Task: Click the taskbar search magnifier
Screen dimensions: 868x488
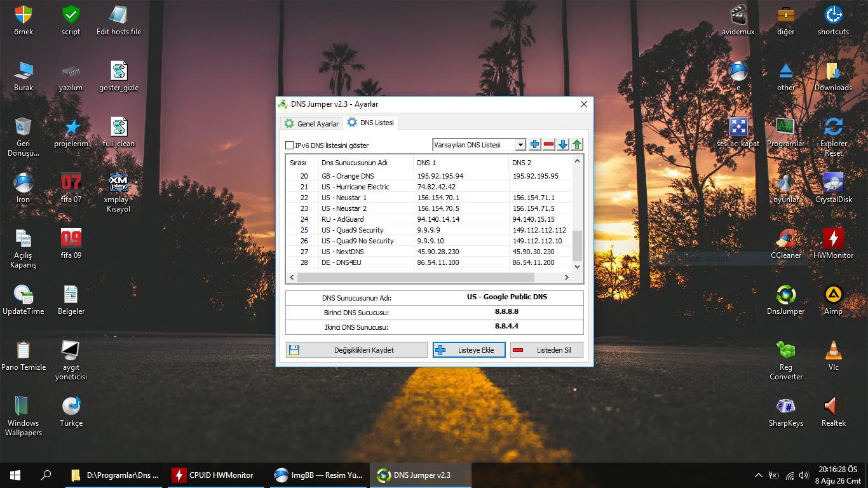Action: pyautogui.click(x=46, y=475)
